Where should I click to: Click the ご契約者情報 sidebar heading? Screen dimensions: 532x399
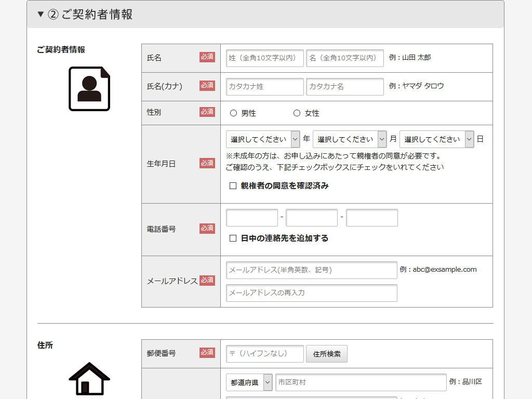(61, 49)
